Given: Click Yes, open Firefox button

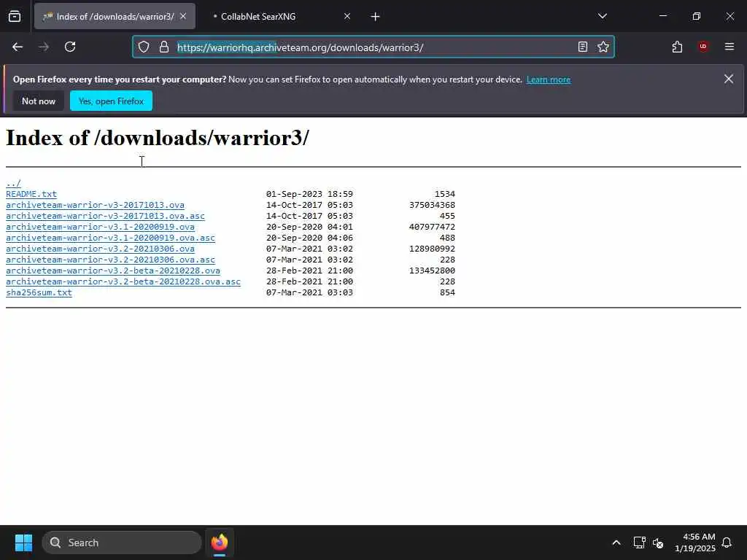Looking at the screenshot, I should tap(111, 101).
